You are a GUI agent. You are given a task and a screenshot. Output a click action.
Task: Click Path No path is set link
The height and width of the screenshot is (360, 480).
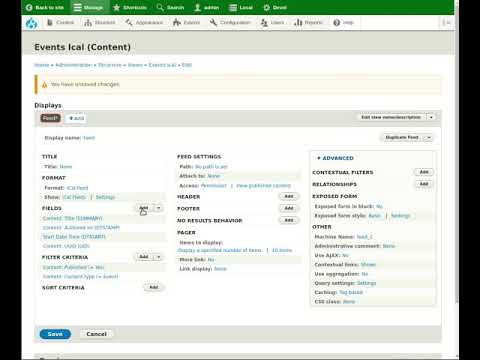click(x=211, y=166)
